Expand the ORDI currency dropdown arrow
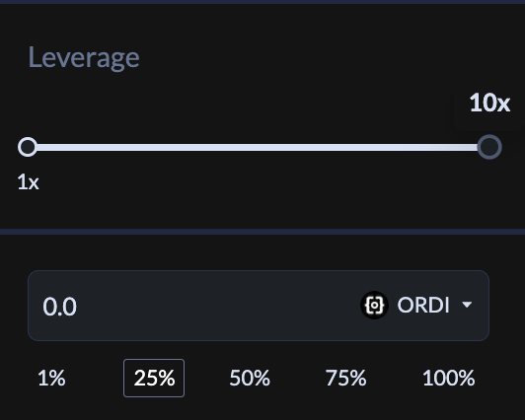 467,305
